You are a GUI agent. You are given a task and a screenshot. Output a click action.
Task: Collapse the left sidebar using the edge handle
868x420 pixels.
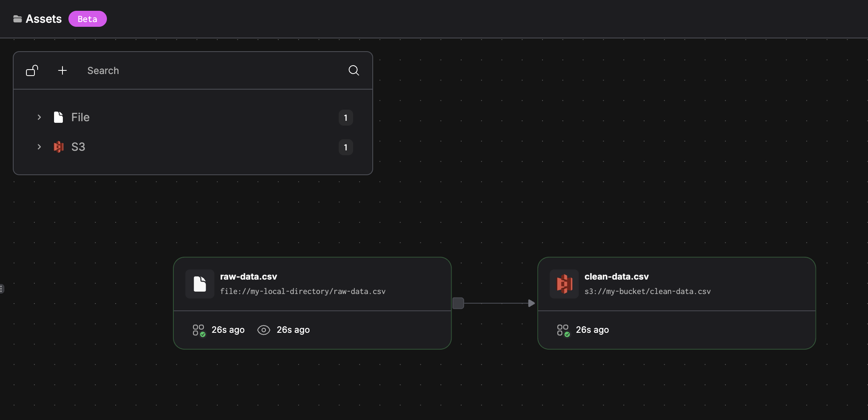[2, 288]
